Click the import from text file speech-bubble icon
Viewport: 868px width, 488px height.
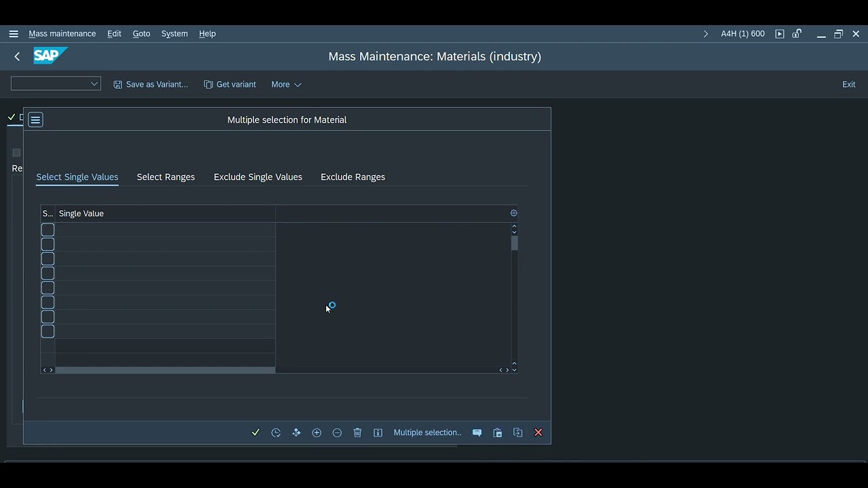pyautogui.click(x=477, y=432)
